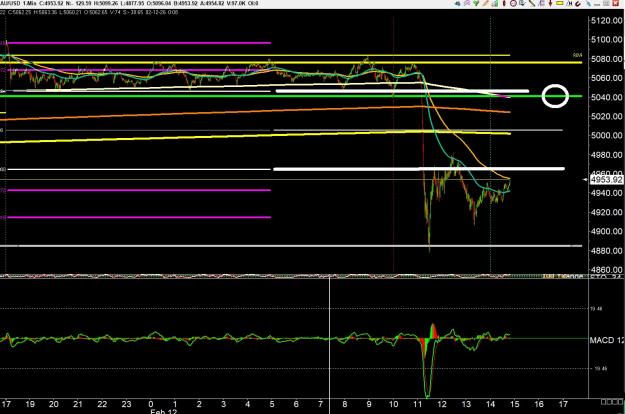The width and height of the screenshot is (625, 414).
Task: Click the 8 hour label on time axis
Action: click(x=345, y=404)
